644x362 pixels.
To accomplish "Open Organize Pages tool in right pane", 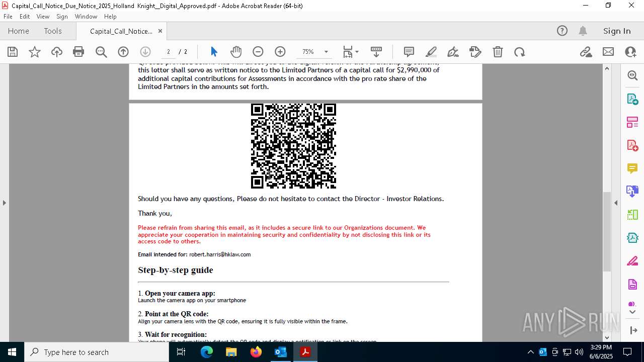I will pyautogui.click(x=632, y=122).
